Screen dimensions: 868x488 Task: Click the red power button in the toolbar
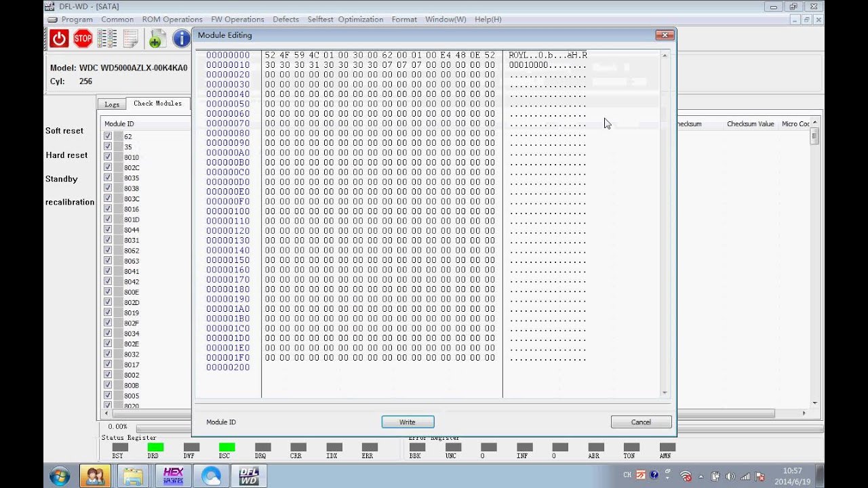click(59, 39)
